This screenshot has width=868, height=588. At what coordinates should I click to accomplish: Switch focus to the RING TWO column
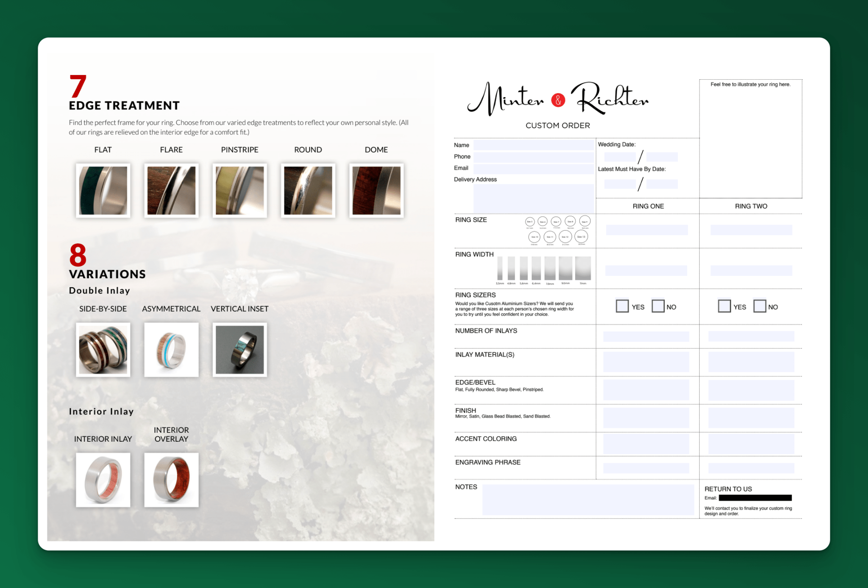[x=751, y=206]
